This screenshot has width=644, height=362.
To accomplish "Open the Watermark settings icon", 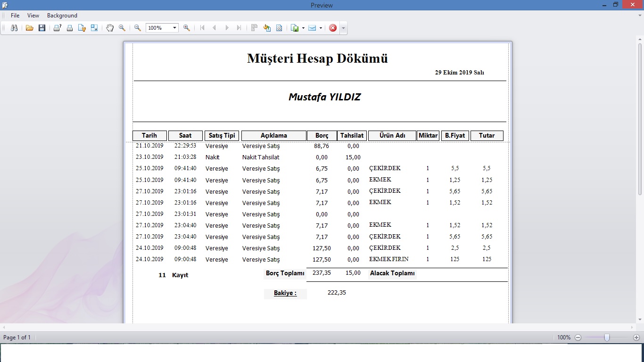I will click(279, 28).
